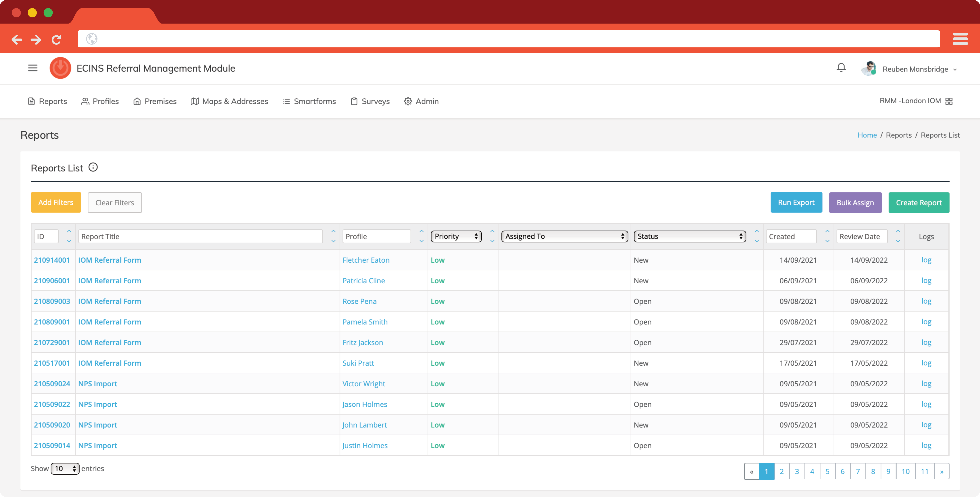Sort Created column descending arrow
This screenshot has width=980, height=497.
[827, 241]
